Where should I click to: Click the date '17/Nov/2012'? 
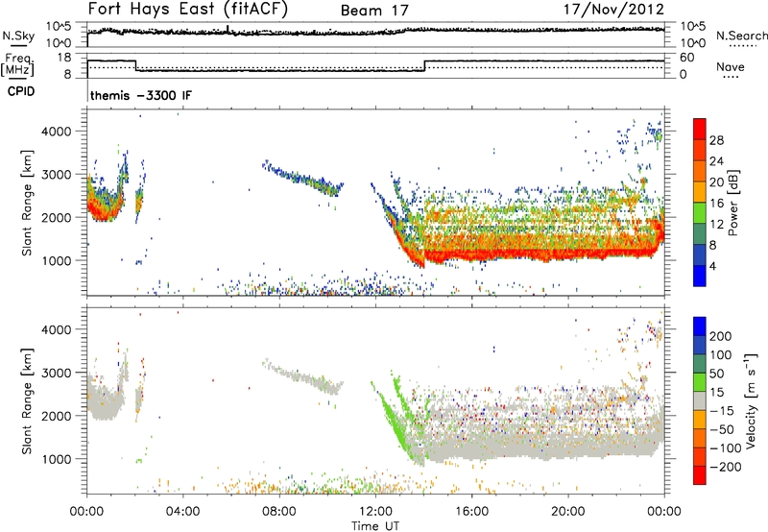614,10
